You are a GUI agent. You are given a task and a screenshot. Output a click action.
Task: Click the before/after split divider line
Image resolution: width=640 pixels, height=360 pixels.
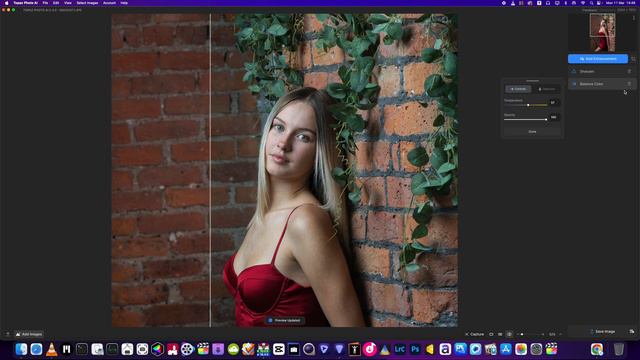point(210,170)
